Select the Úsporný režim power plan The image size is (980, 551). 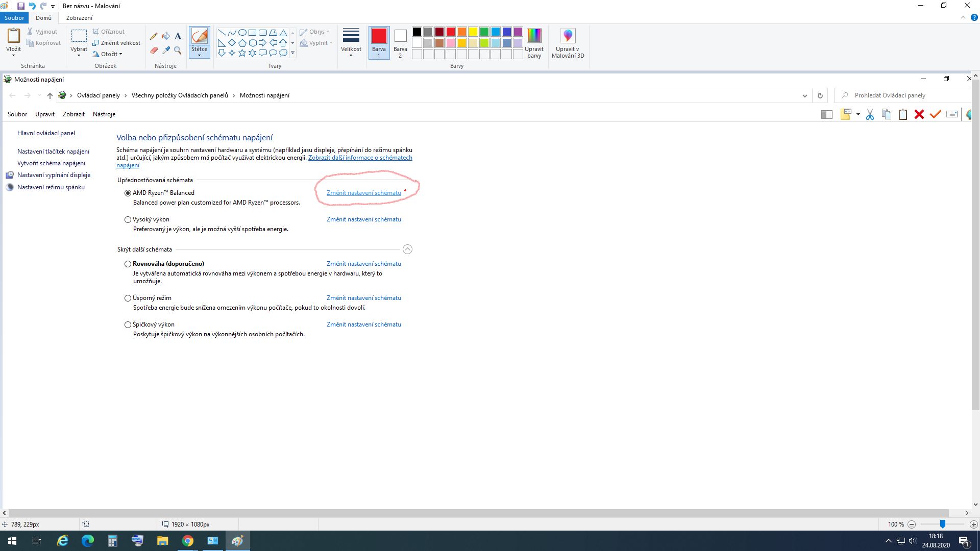pos(128,298)
